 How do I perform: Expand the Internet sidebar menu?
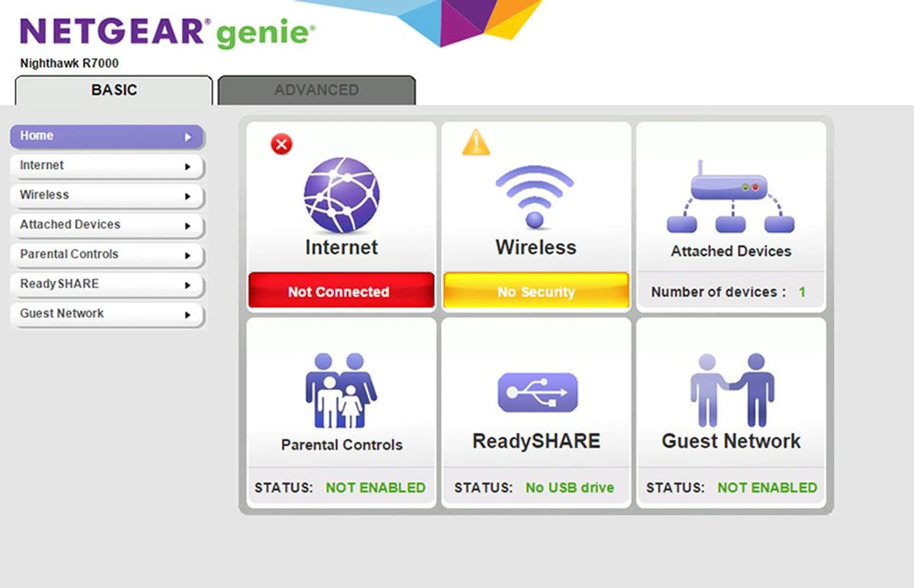coord(107,166)
